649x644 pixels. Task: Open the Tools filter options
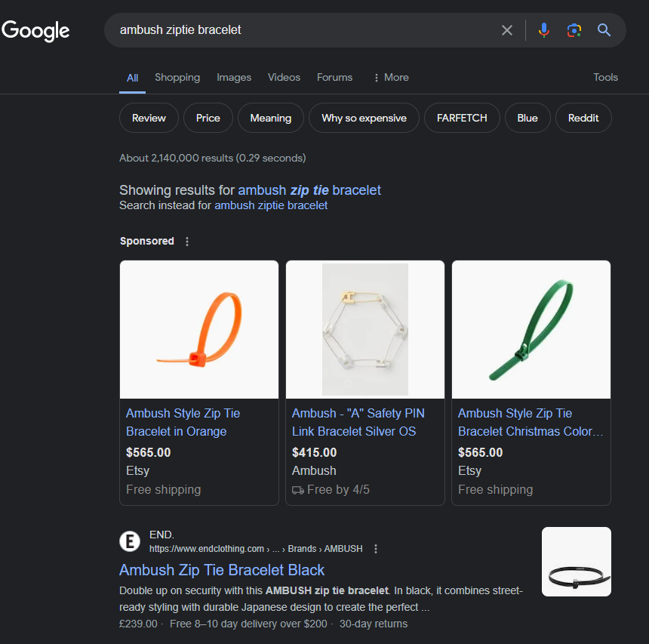[605, 77]
